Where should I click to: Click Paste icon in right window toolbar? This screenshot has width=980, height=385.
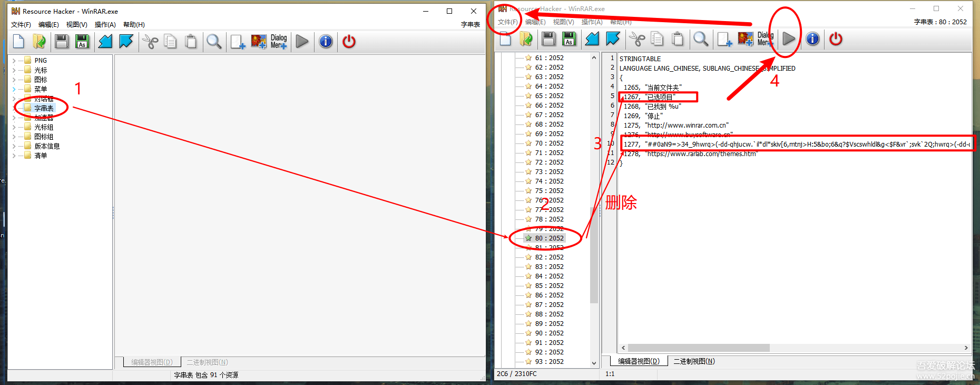[678, 38]
